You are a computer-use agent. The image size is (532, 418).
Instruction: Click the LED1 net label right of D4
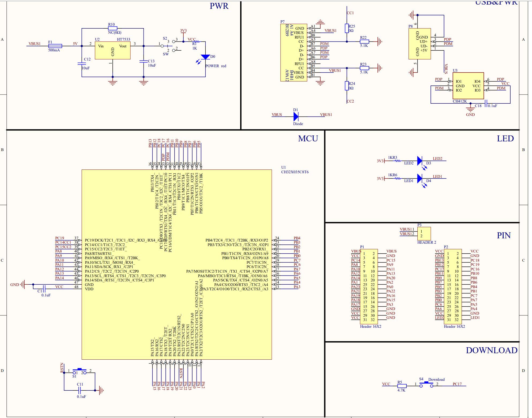coord(437,176)
